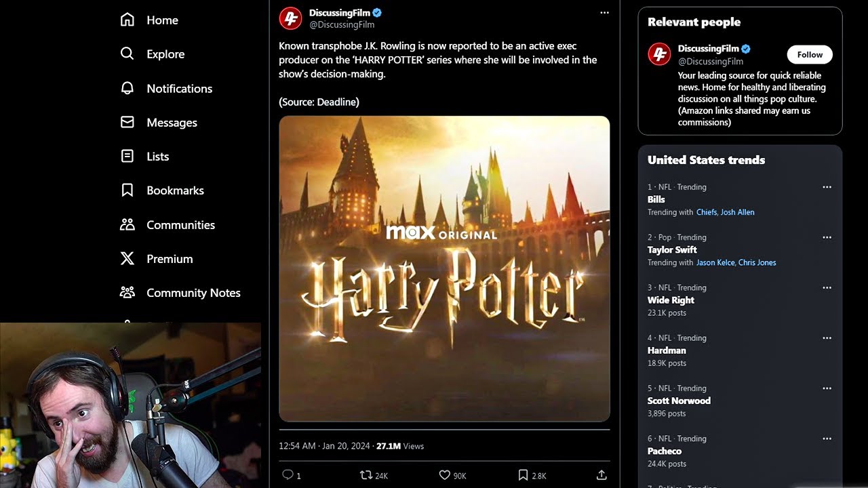Go to Messages in navigation
This screenshot has width=868, height=488.
tap(172, 123)
